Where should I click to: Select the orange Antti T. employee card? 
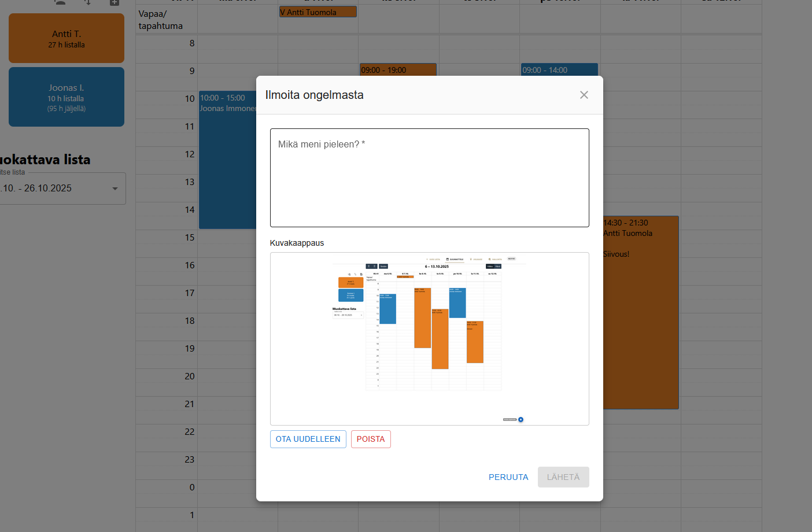[x=67, y=38]
